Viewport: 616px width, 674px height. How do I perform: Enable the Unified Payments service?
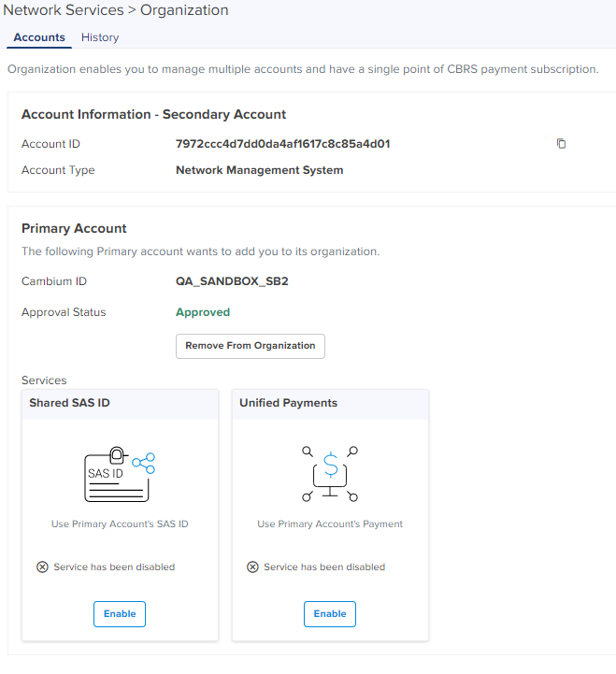(x=330, y=614)
